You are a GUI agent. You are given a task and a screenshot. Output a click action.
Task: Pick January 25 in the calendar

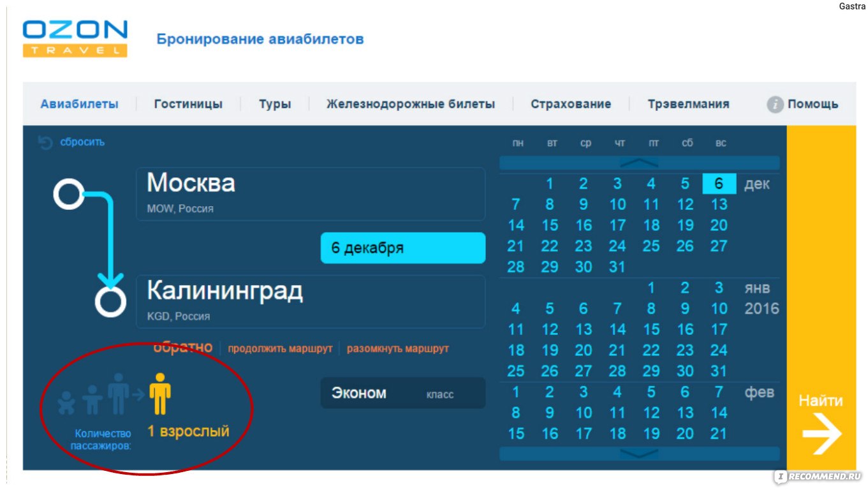coord(516,371)
